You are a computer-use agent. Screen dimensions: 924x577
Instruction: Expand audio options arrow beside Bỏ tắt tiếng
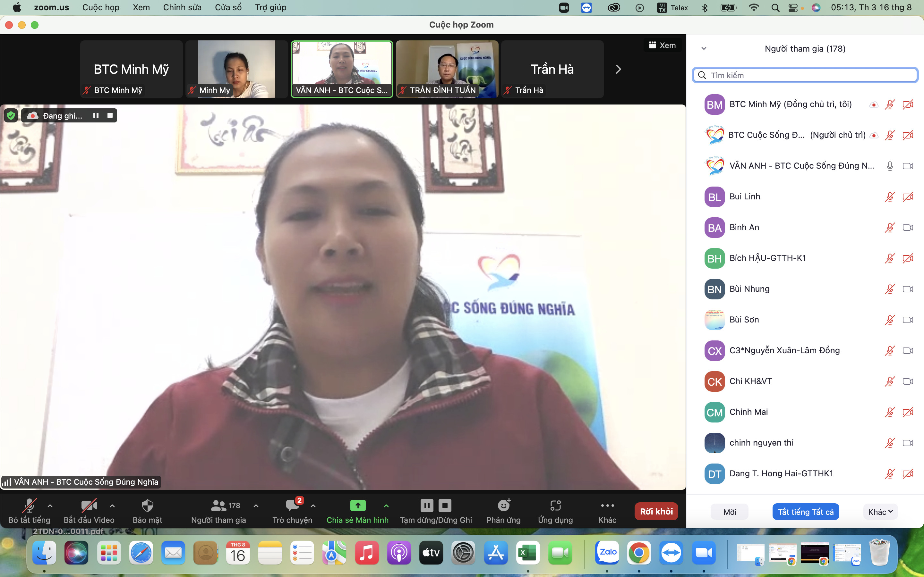click(x=50, y=506)
